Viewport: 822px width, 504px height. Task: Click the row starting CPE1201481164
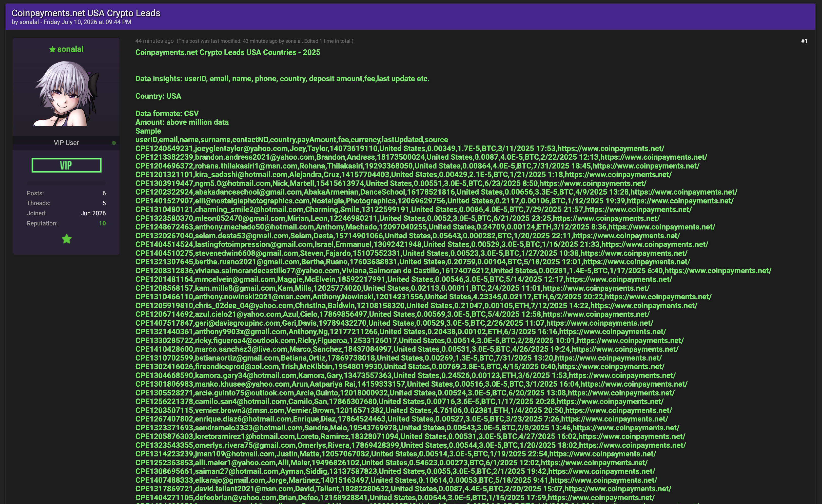404,279
